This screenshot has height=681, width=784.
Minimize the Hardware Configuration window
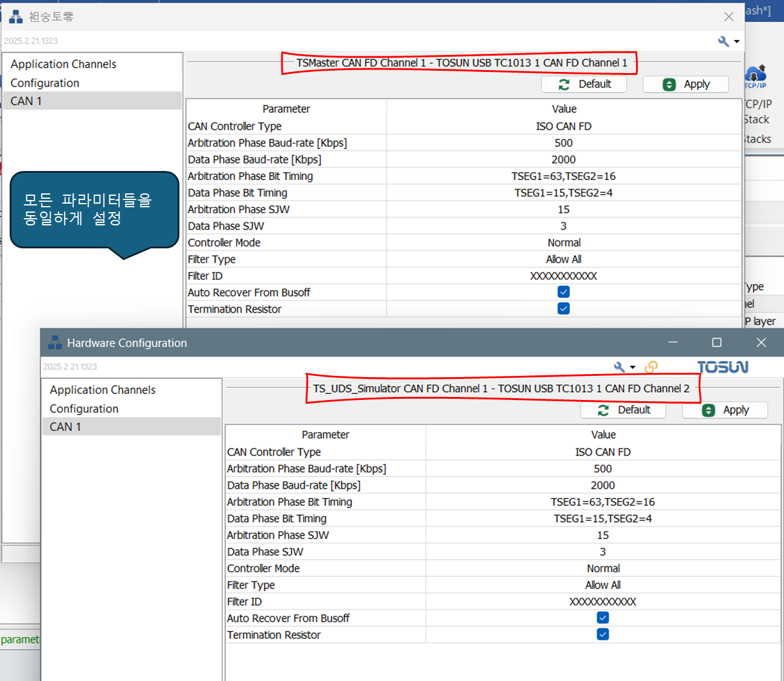[x=673, y=342]
